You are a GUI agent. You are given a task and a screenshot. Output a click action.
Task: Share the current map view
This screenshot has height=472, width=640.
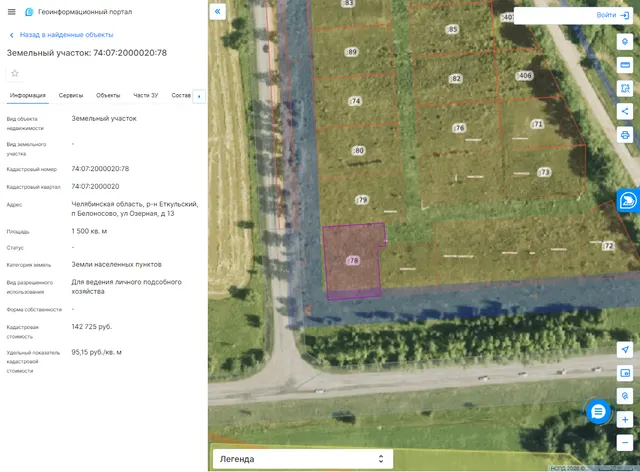click(624, 111)
